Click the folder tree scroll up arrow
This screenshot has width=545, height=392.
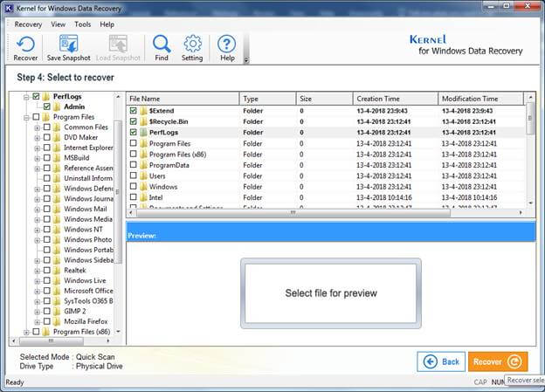tap(118, 97)
